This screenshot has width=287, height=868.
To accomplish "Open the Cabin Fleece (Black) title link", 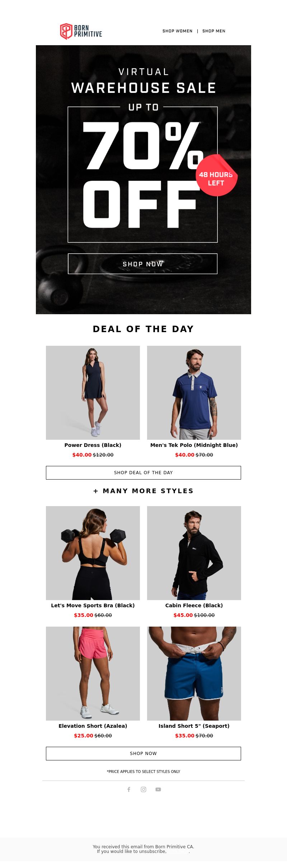I will coord(194,605).
